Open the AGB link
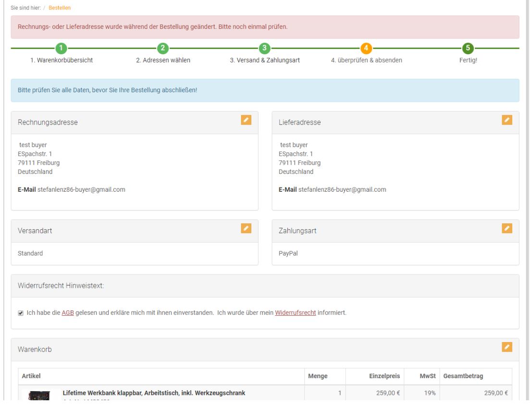The height and width of the screenshot is (407, 532). (x=67, y=313)
